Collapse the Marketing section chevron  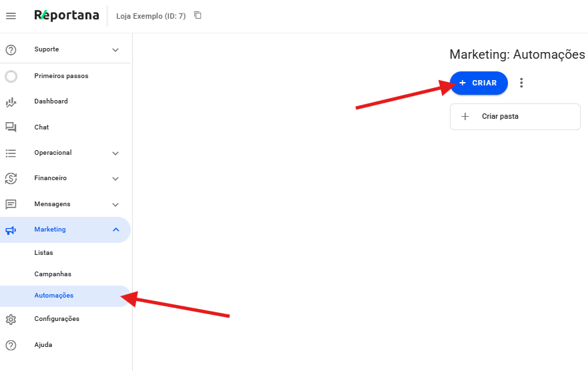coord(115,230)
